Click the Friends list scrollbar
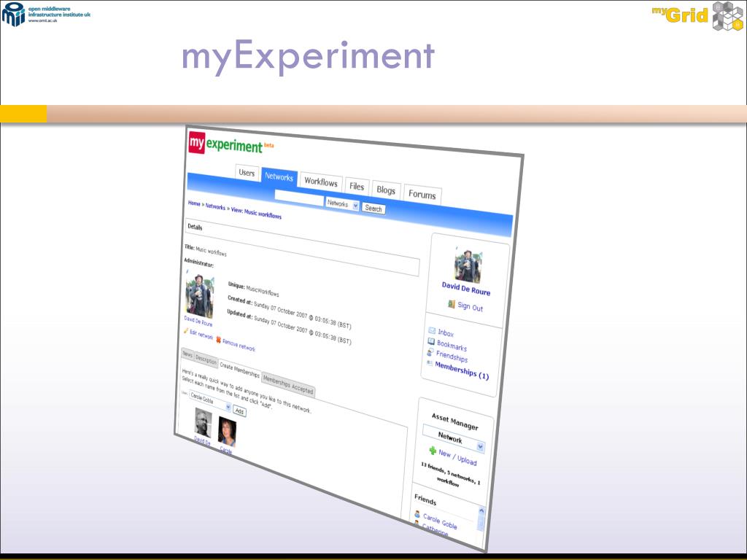The height and width of the screenshot is (560, 747). tap(480, 519)
